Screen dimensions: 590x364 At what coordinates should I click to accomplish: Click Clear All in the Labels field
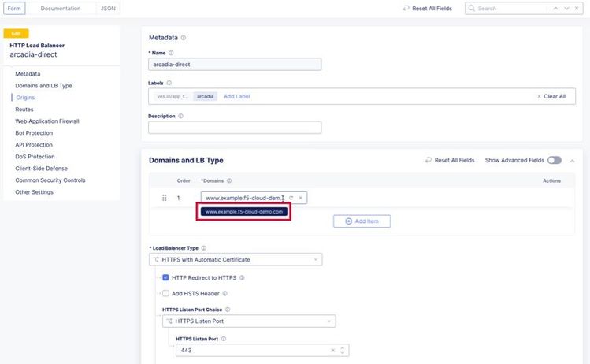(551, 96)
